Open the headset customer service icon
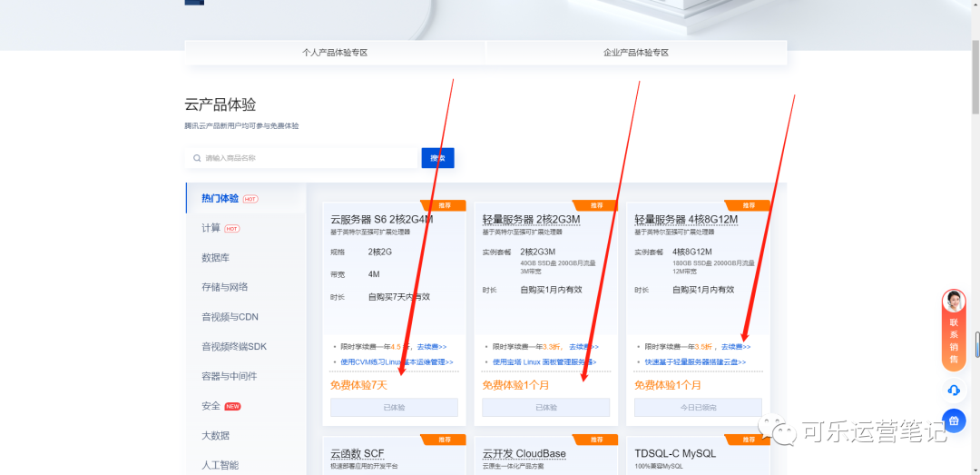980x475 pixels. (x=954, y=391)
